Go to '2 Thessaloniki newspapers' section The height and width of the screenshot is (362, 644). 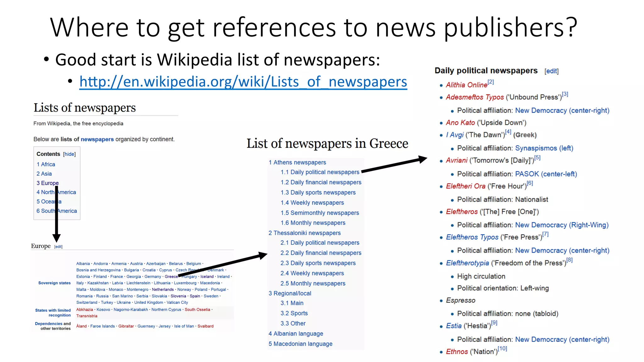[x=305, y=233]
